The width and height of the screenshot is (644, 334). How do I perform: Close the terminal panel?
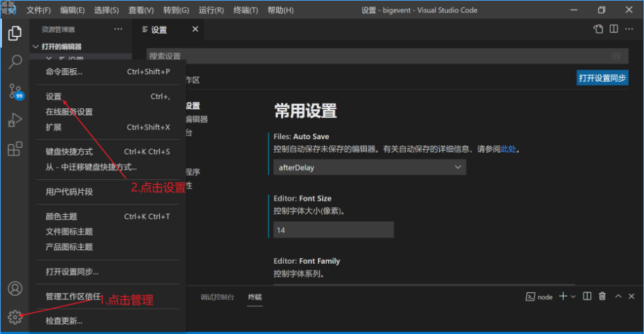pos(632,297)
